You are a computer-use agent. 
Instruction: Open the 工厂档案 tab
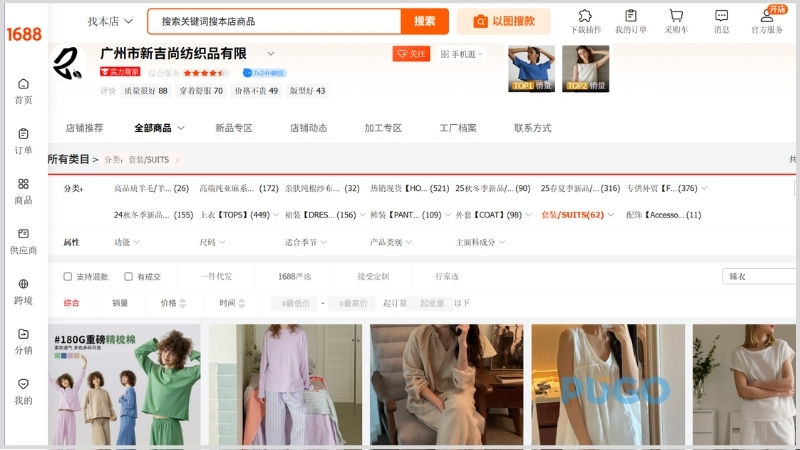tap(458, 128)
